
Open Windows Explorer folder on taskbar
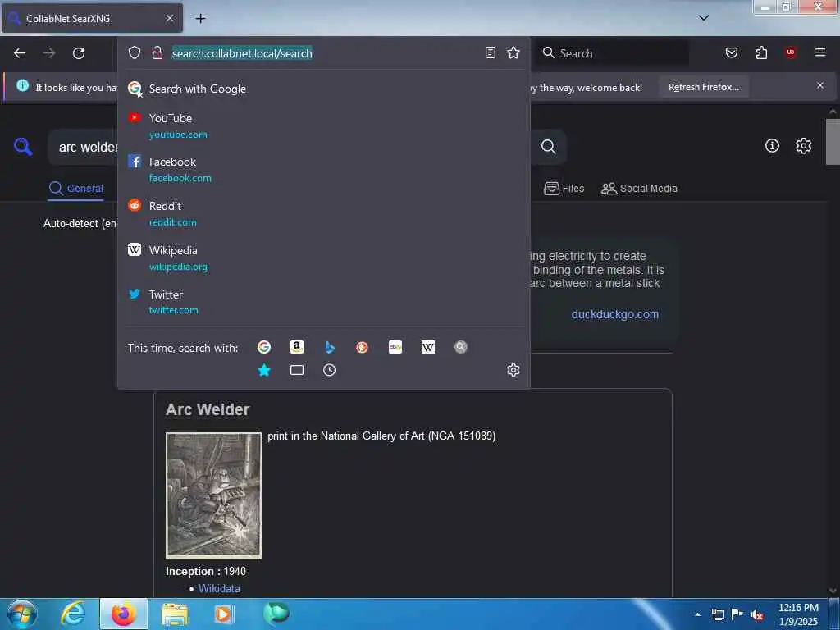174,614
